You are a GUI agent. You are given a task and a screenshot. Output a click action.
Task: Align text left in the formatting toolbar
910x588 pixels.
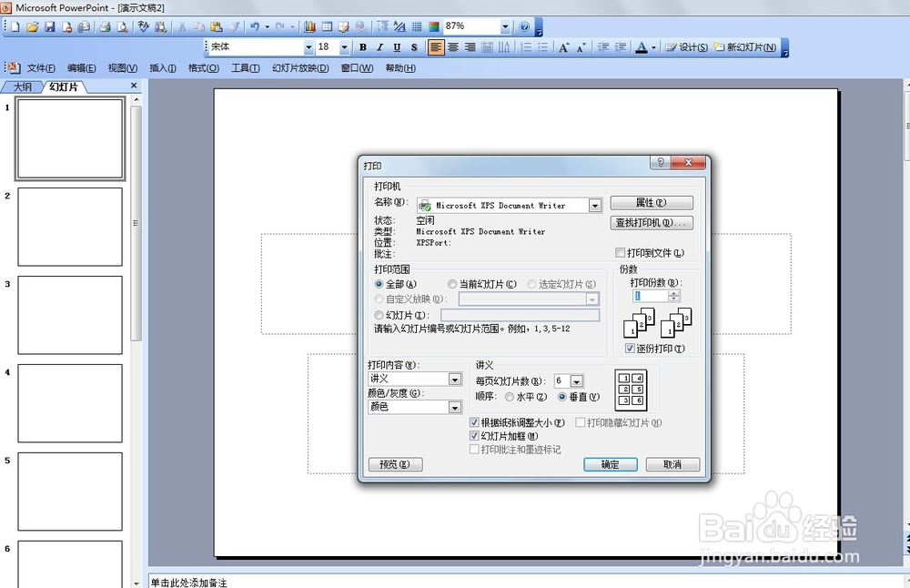[436, 47]
